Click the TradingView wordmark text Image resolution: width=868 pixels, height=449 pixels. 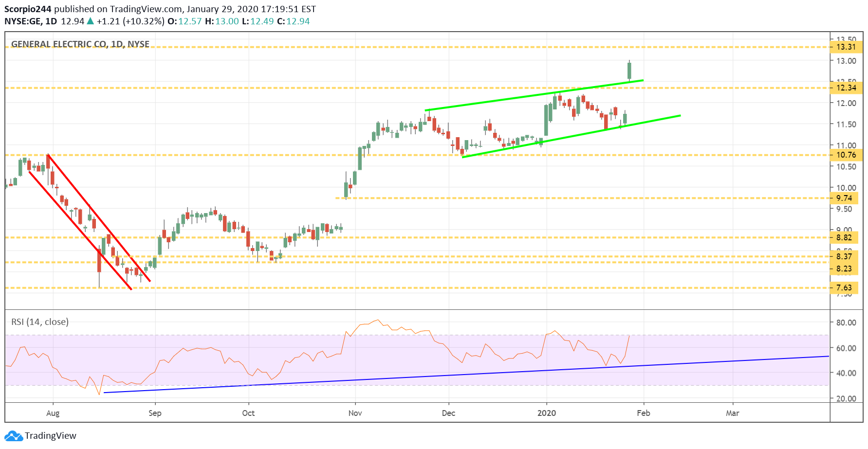pyautogui.click(x=51, y=436)
